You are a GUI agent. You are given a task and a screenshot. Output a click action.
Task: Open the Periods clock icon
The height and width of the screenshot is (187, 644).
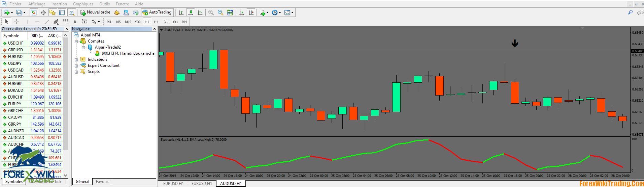(x=275, y=12)
